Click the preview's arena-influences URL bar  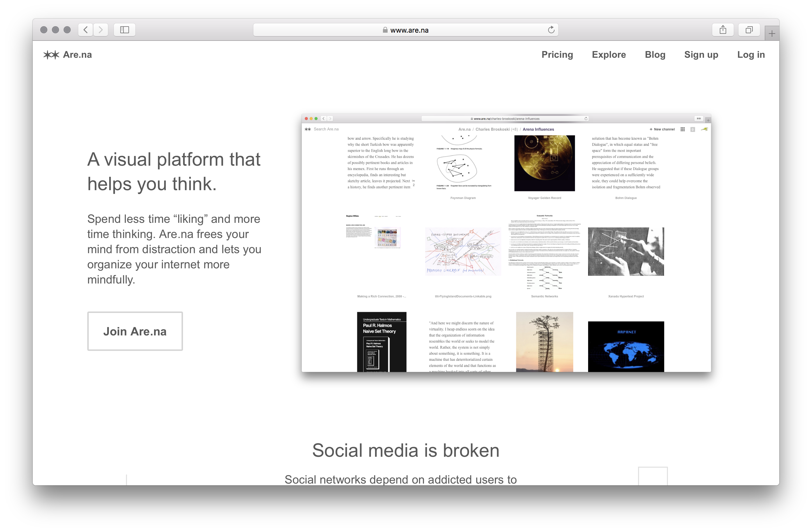[505, 119]
